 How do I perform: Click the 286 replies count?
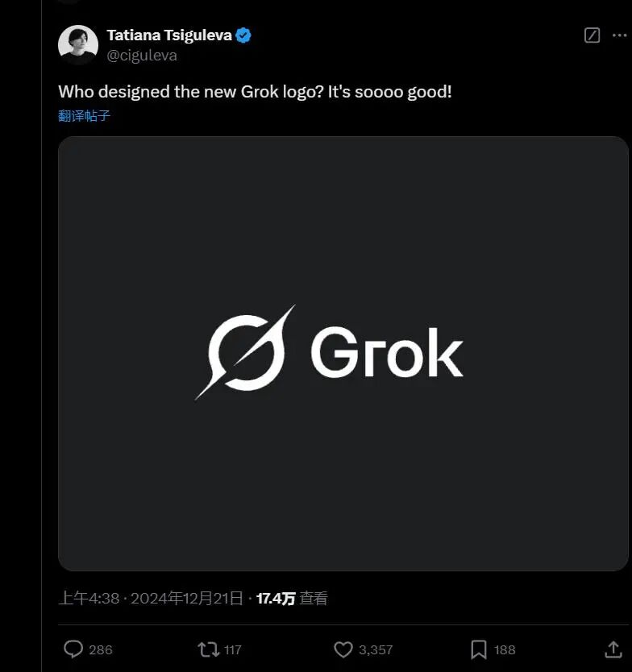pos(101,649)
